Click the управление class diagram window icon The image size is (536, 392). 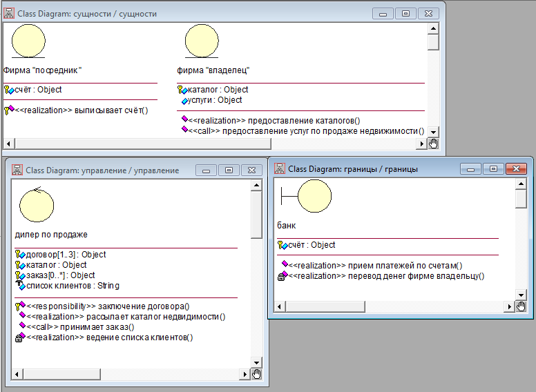tap(17, 170)
